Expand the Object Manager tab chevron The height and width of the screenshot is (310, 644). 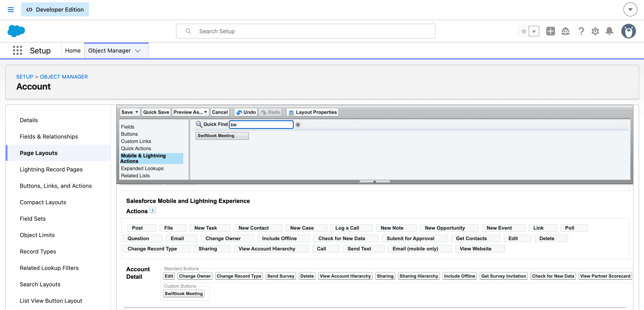[x=137, y=51]
